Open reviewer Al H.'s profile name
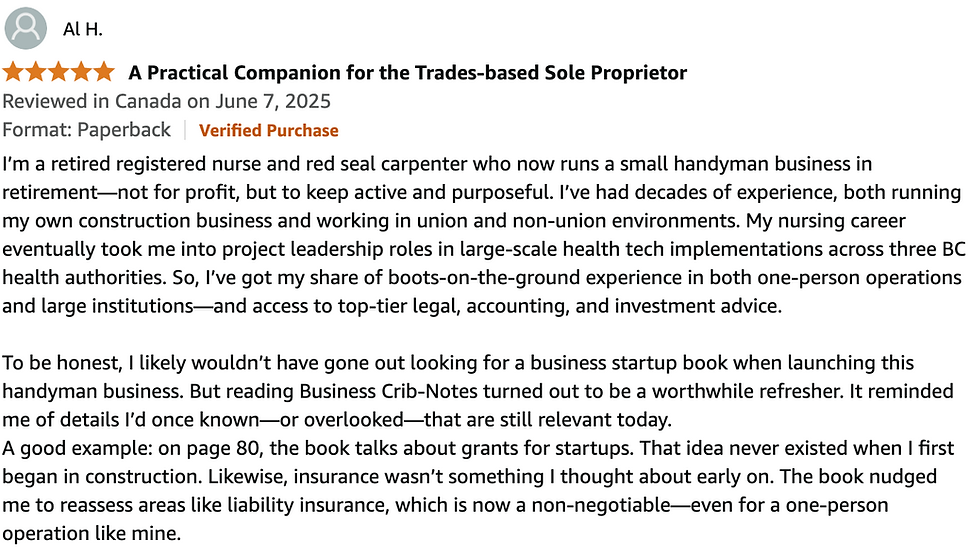This screenshot has width=970, height=557. [x=82, y=29]
